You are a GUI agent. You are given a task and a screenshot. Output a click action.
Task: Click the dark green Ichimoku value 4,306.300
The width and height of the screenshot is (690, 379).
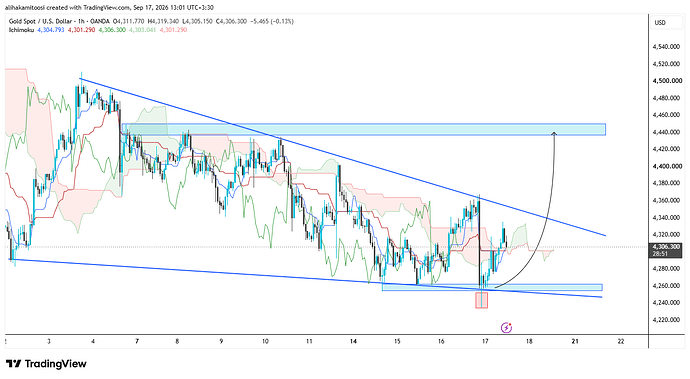coord(112,30)
